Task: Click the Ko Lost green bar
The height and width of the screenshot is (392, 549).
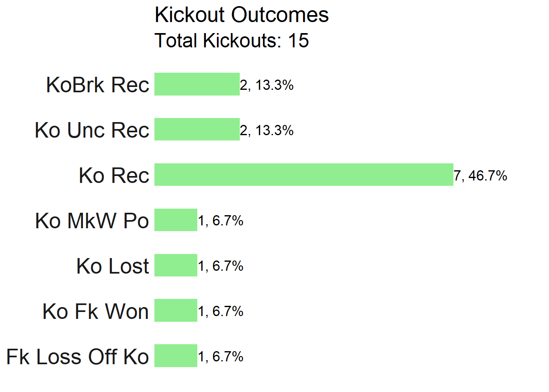Action: pyautogui.click(x=176, y=265)
